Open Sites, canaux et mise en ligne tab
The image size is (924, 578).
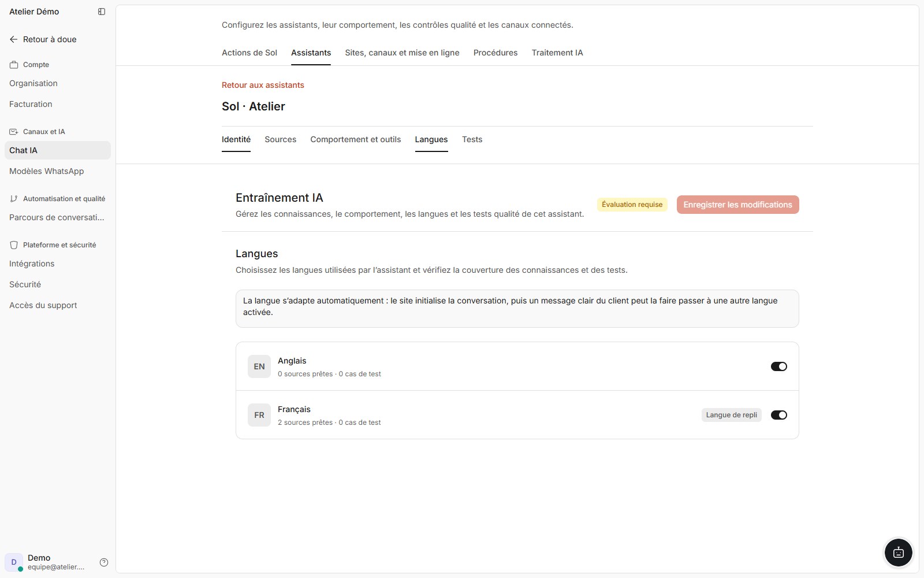click(x=402, y=53)
